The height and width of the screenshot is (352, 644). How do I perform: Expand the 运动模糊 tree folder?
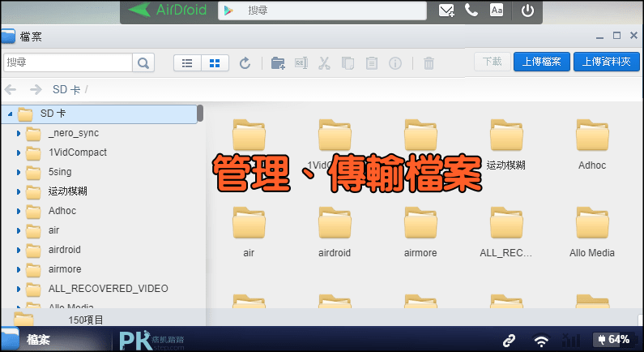19,191
